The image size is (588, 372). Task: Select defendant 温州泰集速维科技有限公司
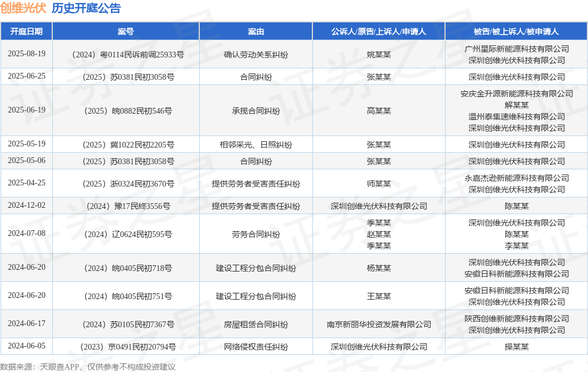click(x=516, y=117)
